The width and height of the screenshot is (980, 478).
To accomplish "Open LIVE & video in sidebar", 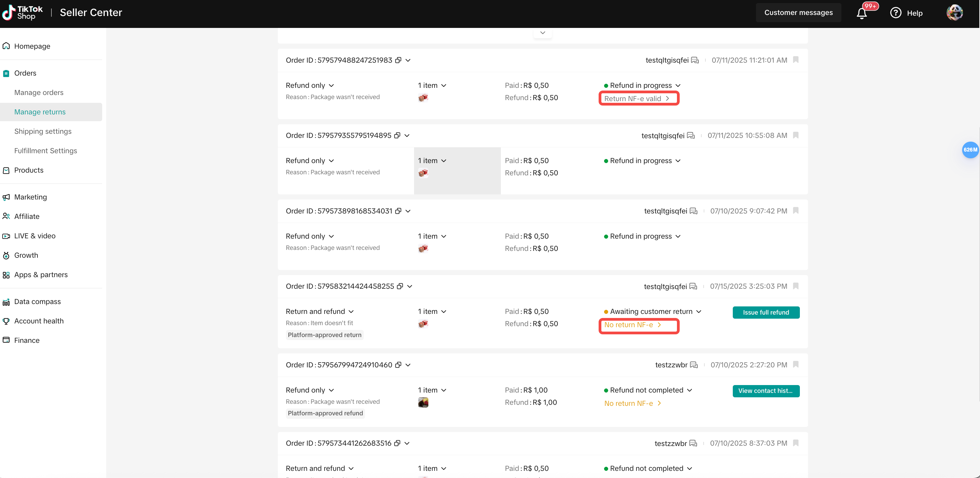I will coord(35,236).
